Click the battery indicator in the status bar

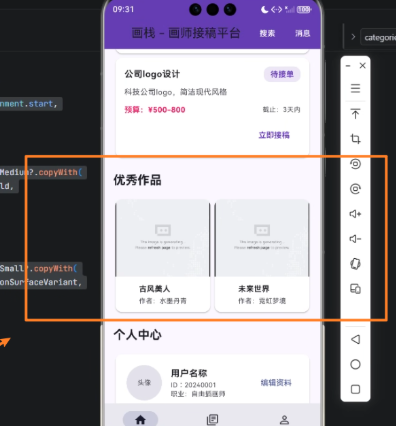pyautogui.click(x=304, y=10)
